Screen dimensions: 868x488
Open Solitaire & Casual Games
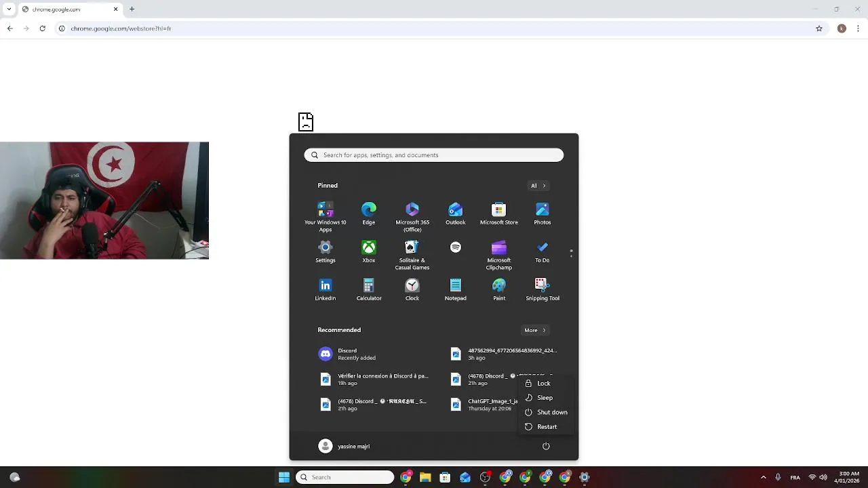click(412, 255)
